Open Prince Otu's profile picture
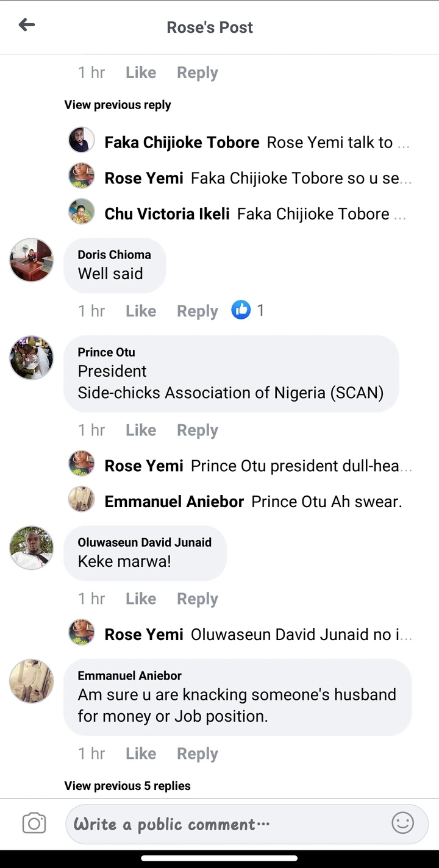 point(32,358)
